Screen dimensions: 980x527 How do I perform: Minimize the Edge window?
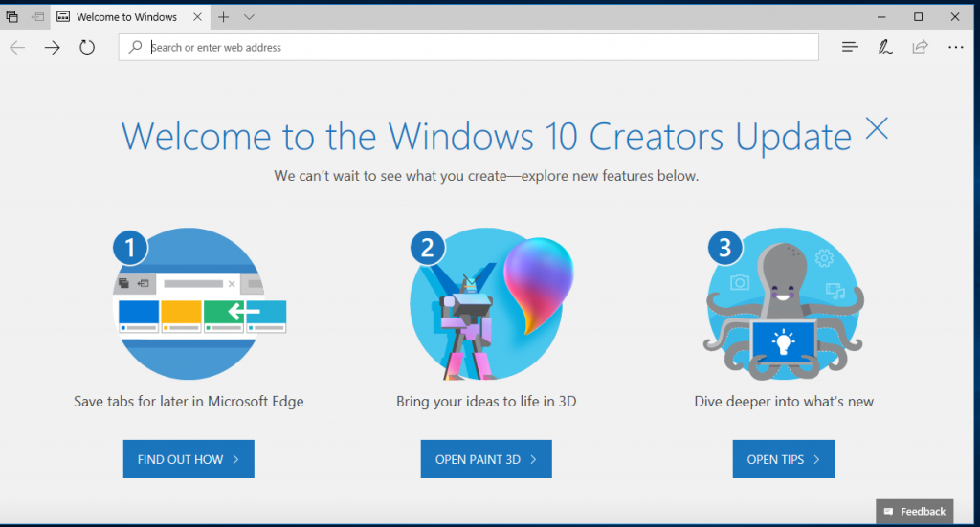pos(881,17)
